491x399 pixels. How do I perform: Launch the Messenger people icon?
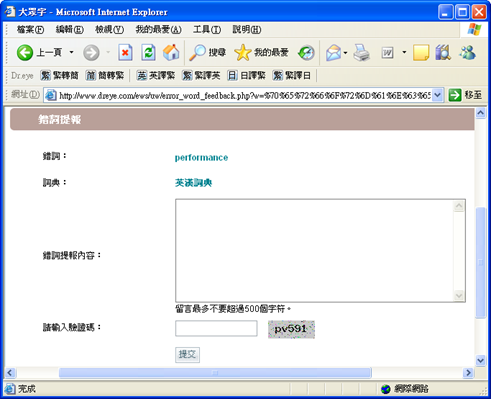tap(467, 53)
